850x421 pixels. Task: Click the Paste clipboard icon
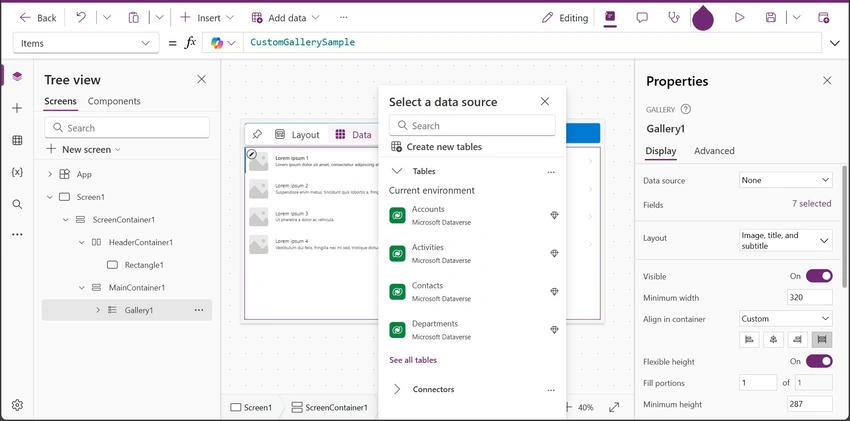pos(133,18)
